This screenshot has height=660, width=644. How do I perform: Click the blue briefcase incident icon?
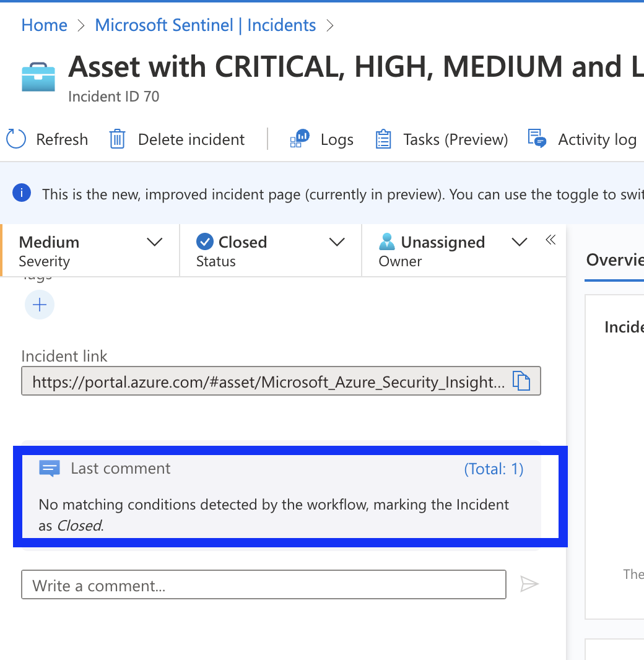coord(38,77)
